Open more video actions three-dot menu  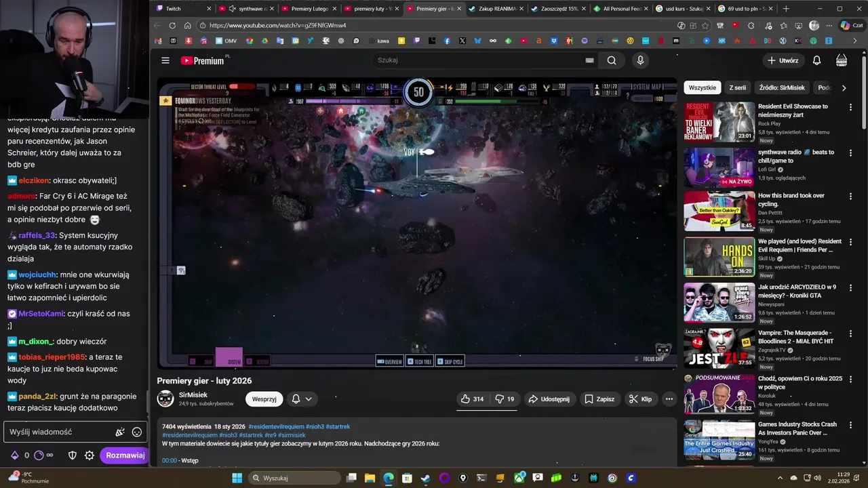click(669, 399)
